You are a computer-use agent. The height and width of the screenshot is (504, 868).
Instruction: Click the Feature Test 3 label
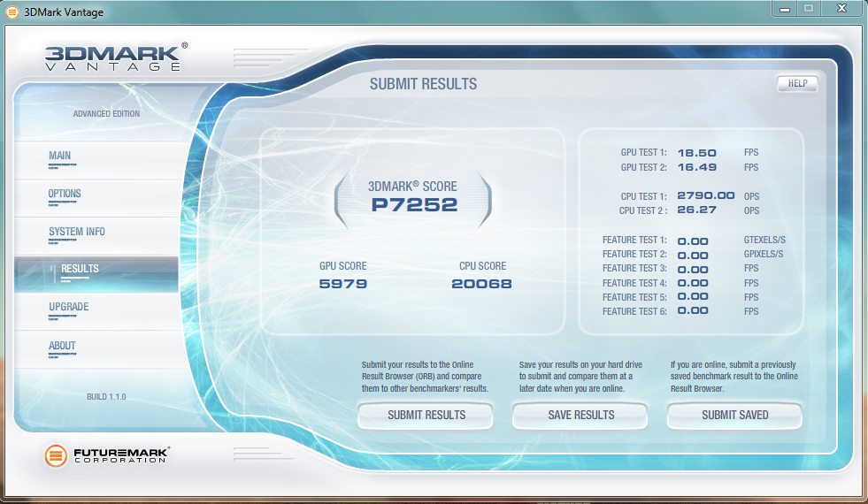coord(634,268)
